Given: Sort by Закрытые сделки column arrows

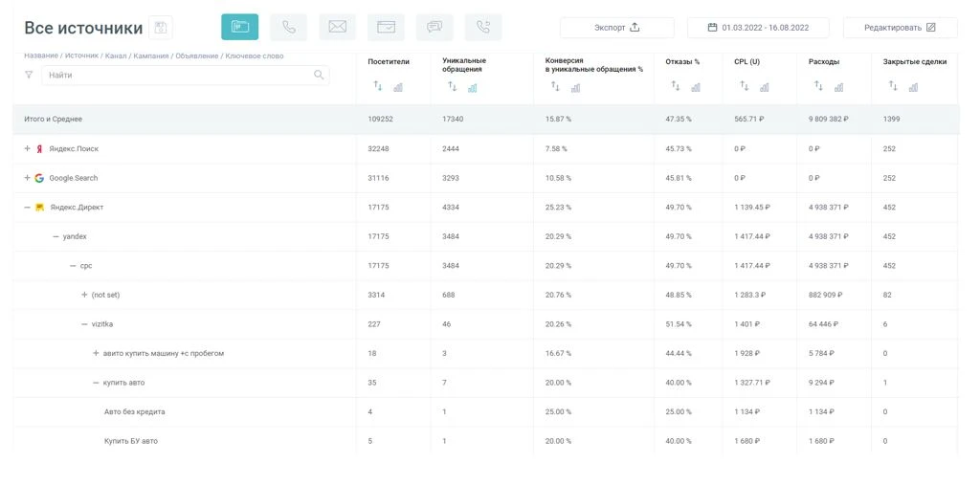Looking at the screenshot, I should pos(893,87).
